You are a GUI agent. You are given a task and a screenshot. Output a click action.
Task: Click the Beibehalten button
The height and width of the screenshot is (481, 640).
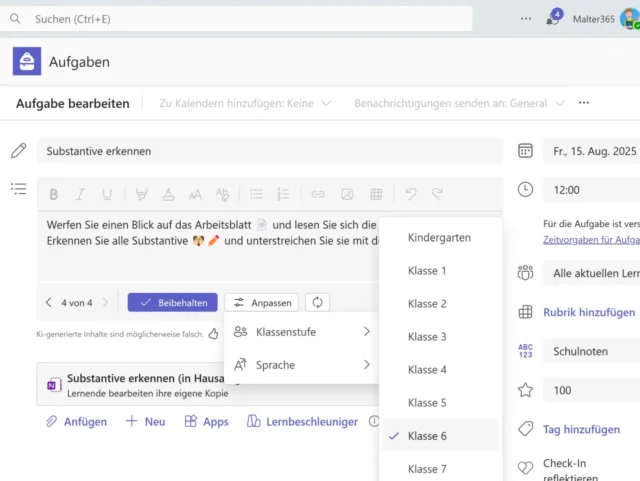click(x=174, y=302)
